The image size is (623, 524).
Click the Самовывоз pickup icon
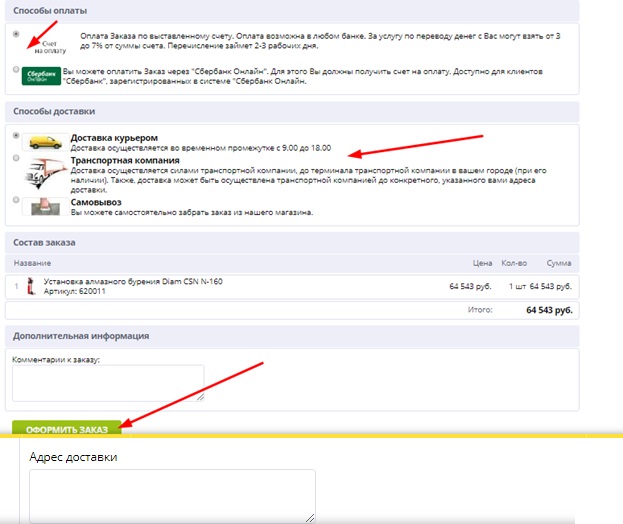point(44,206)
